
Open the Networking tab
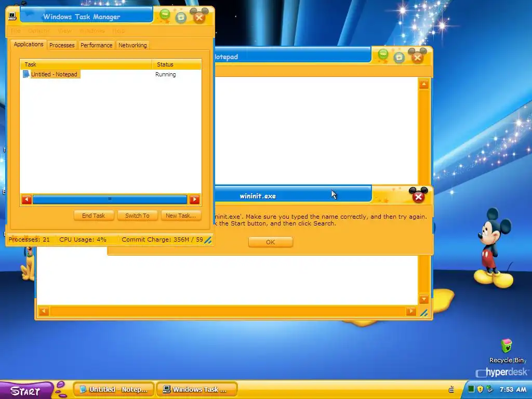pyautogui.click(x=132, y=45)
